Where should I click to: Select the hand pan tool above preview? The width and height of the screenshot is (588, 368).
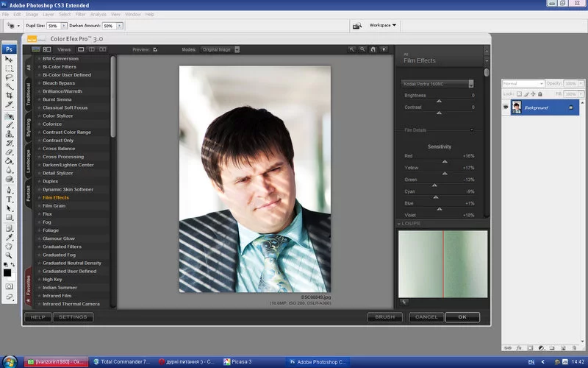pos(373,49)
